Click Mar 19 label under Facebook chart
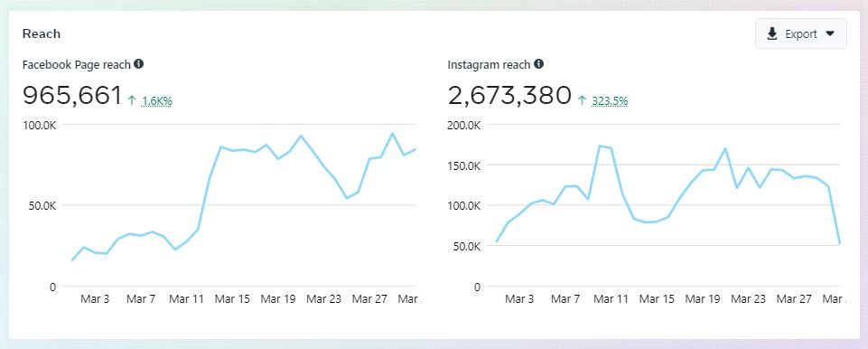The height and width of the screenshot is (349, 868). (278, 299)
